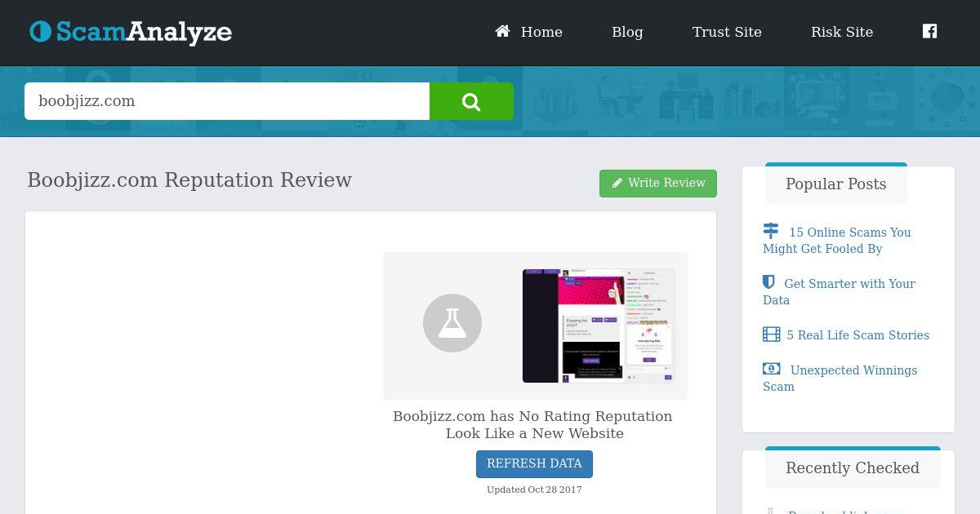Viewport: 980px width, 514px height.
Task: Click the pencil icon in Write Review
Action: 617,183
